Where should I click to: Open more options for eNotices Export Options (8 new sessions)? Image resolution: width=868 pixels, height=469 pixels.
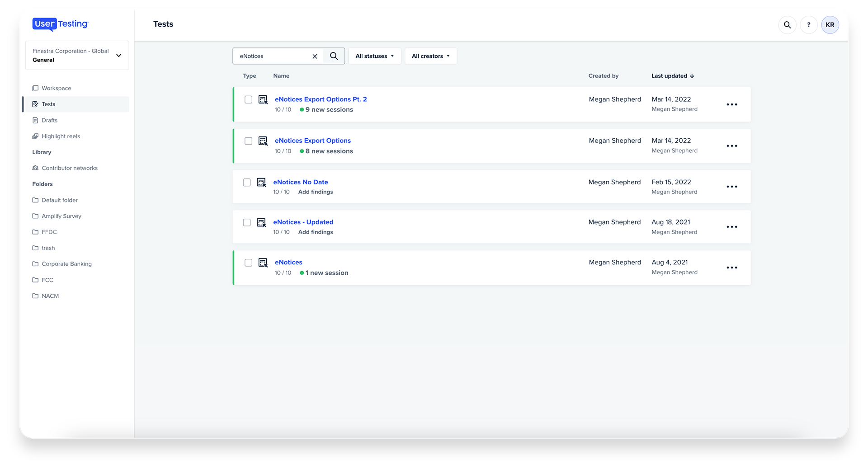click(732, 146)
